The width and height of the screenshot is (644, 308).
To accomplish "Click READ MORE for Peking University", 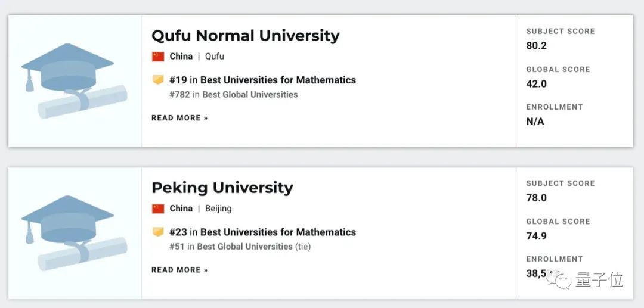I will [179, 270].
